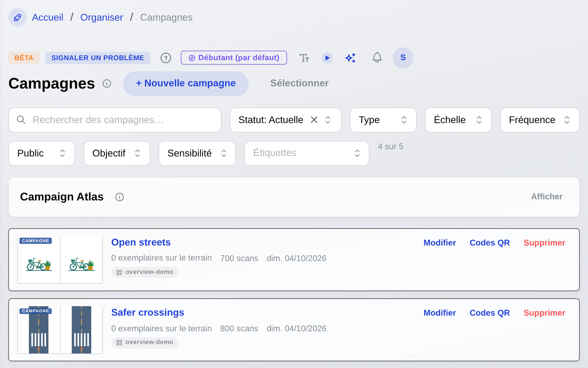Click the rocket home icon
Viewport: 588px width, 368px height.
point(17,17)
